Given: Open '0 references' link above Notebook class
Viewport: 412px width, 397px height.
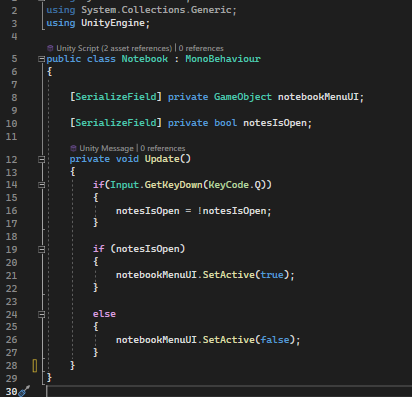Looking at the screenshot, I should [201, 48].
